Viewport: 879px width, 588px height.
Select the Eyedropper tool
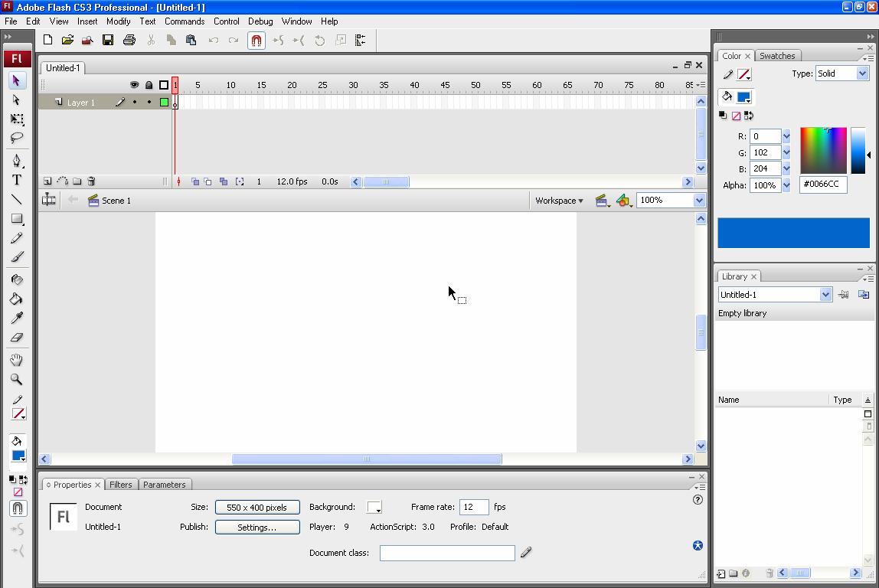click(16, 318)
